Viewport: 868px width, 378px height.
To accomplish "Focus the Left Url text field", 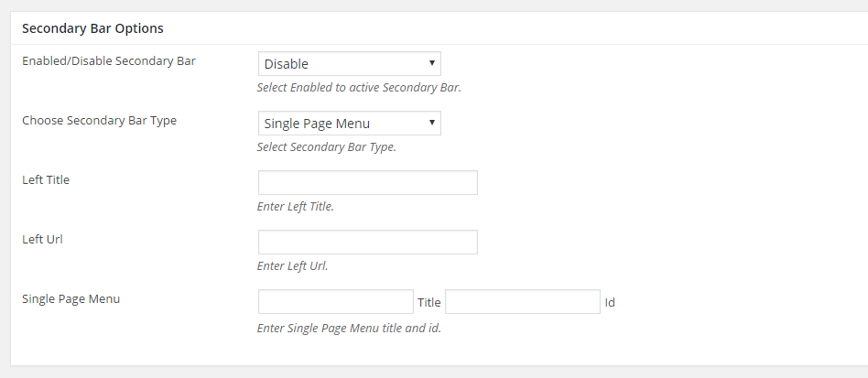I will 367,242.
